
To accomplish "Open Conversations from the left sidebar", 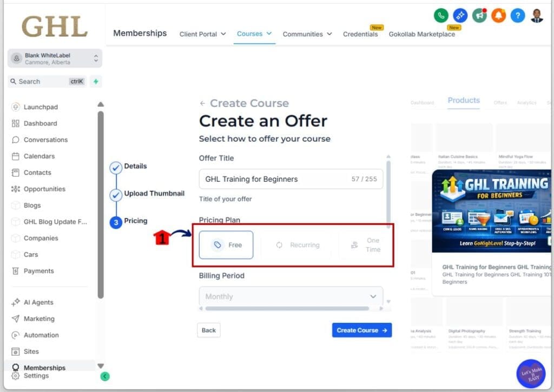I will pyautogui.click(x=16, y=139).
